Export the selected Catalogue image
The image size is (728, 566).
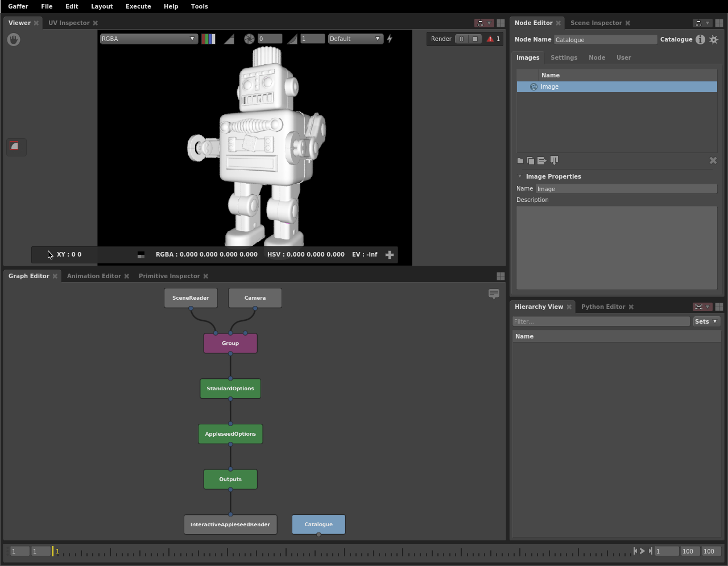tap(541, 161)
